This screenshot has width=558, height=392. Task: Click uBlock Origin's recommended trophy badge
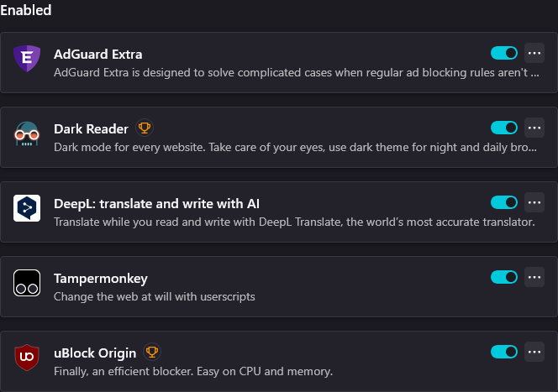[152, 352]
